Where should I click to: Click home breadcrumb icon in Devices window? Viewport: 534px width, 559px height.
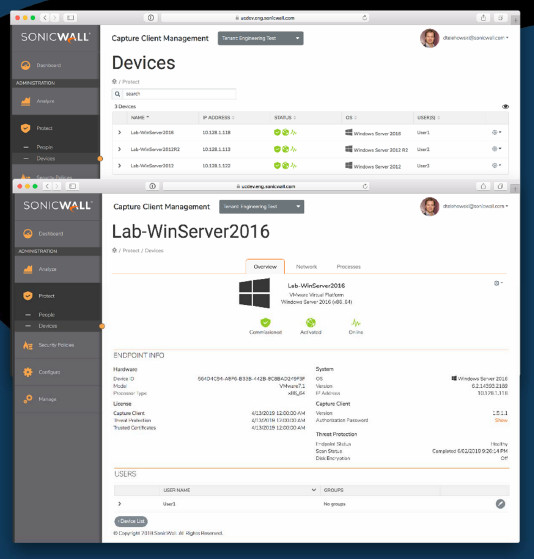(x=114, y=82)
